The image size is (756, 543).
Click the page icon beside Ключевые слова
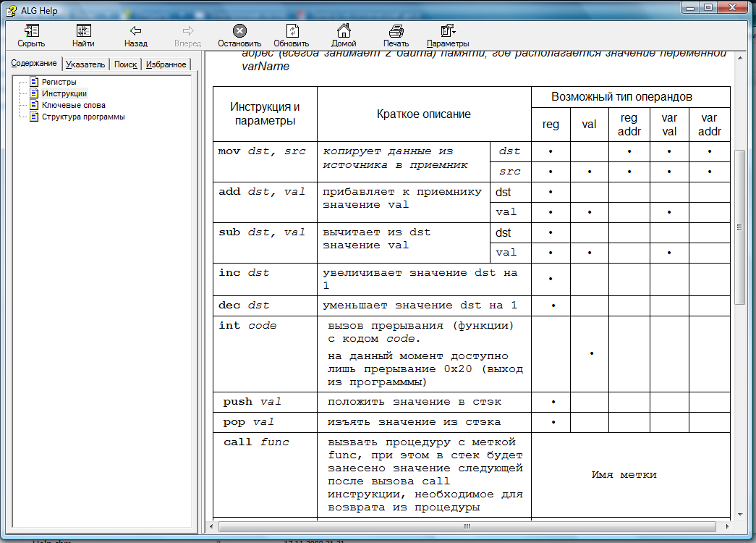pos(34,105)
